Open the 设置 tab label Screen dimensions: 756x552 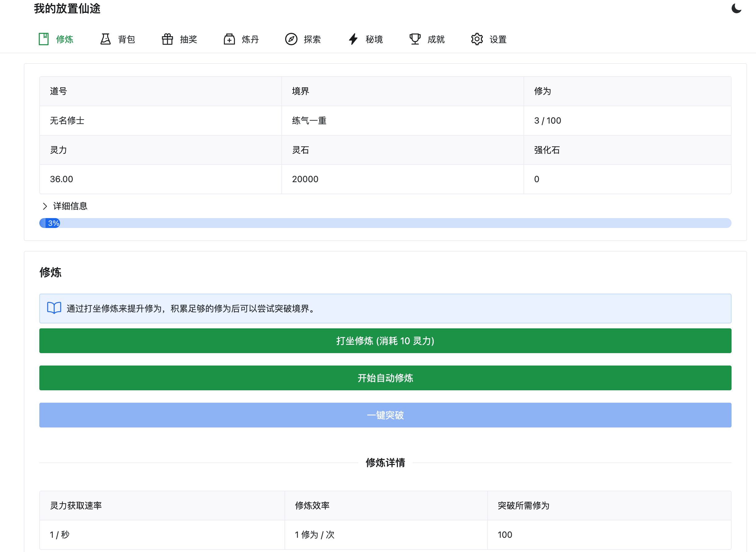pyautogui.click(x=498, y=39)
